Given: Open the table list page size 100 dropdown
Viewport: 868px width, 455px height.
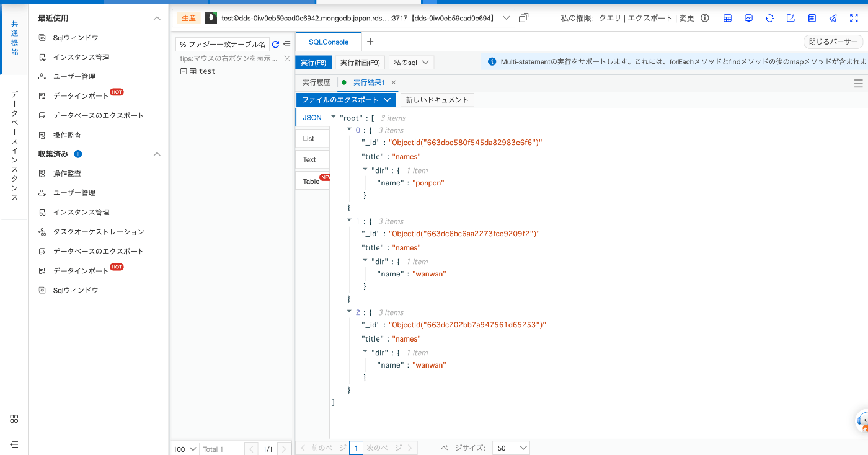Looking at the screenshot, I should tap(184, 449).
